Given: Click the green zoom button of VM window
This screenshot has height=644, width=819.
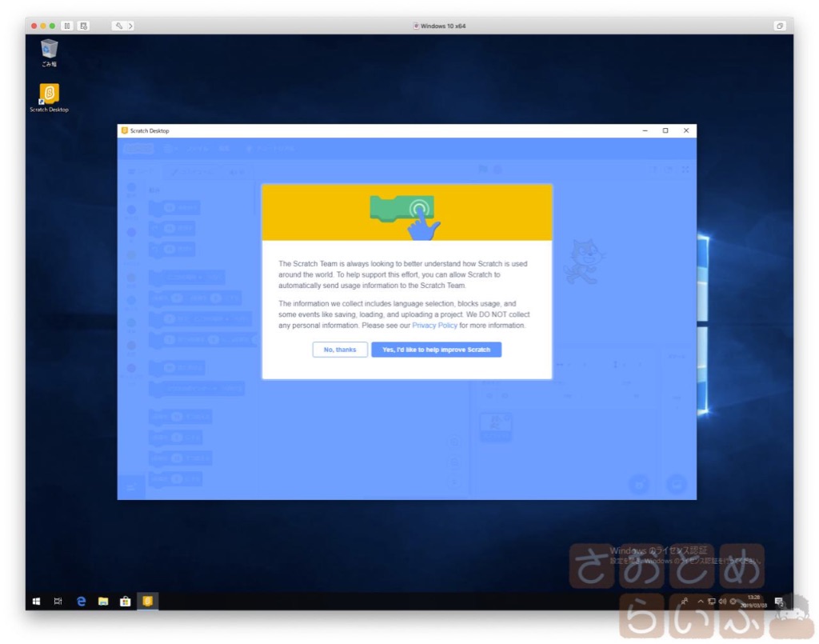Looking at the screenshot, I should 52,26.
